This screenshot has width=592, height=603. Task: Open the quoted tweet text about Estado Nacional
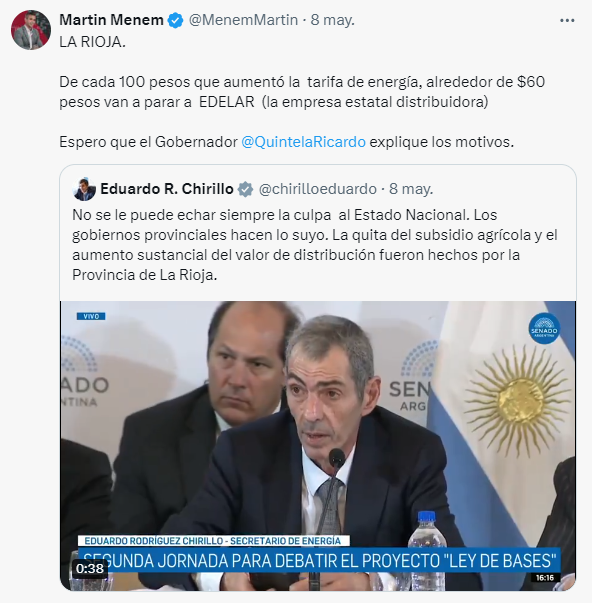coord(315,245)
